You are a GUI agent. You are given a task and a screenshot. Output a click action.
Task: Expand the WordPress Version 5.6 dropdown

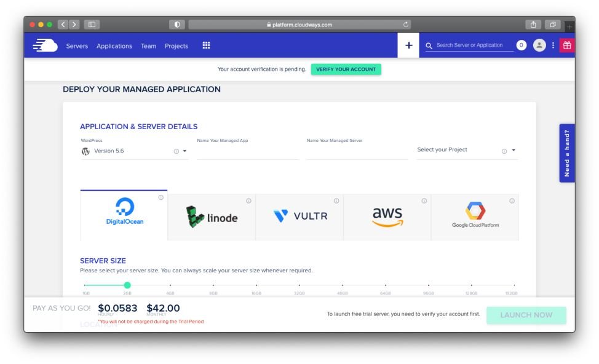coord(184,151)
